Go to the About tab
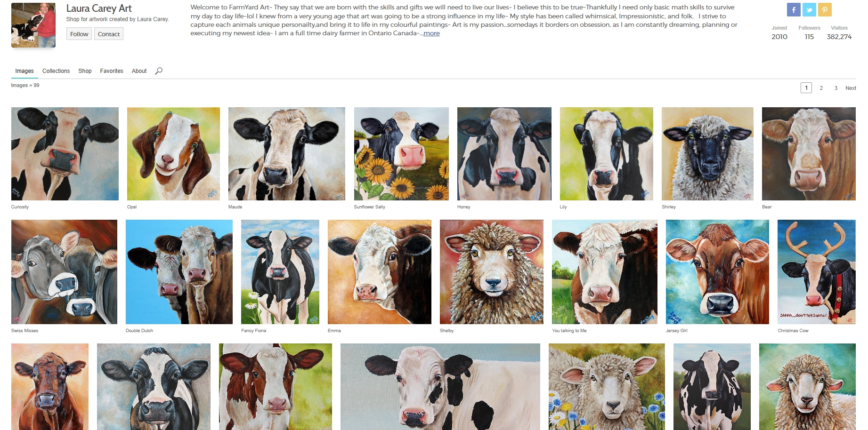Viewport: 868px width, 430px height. (139, 71)
